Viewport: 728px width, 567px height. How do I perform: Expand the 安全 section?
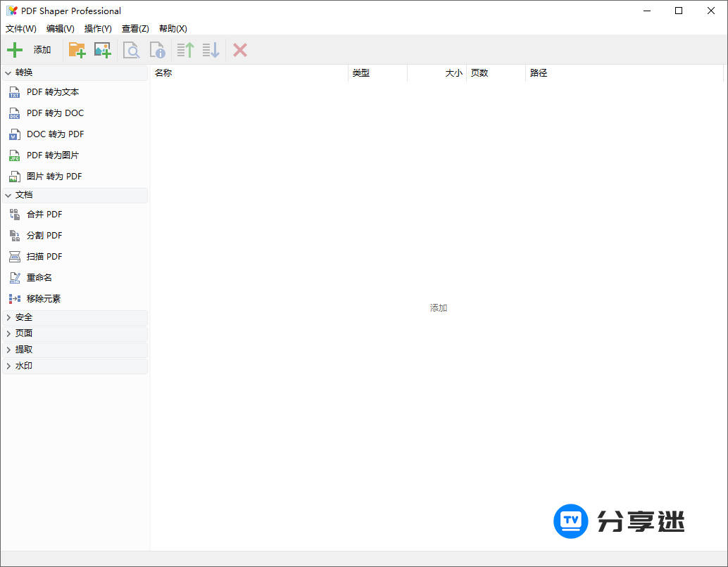(23, 317)
